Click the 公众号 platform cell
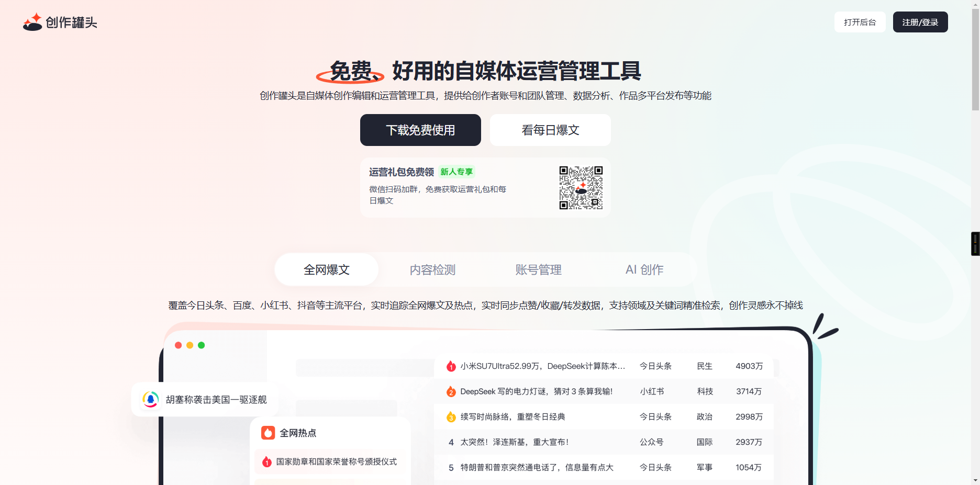This screenshot has width=980, height=485. (652, 442)
